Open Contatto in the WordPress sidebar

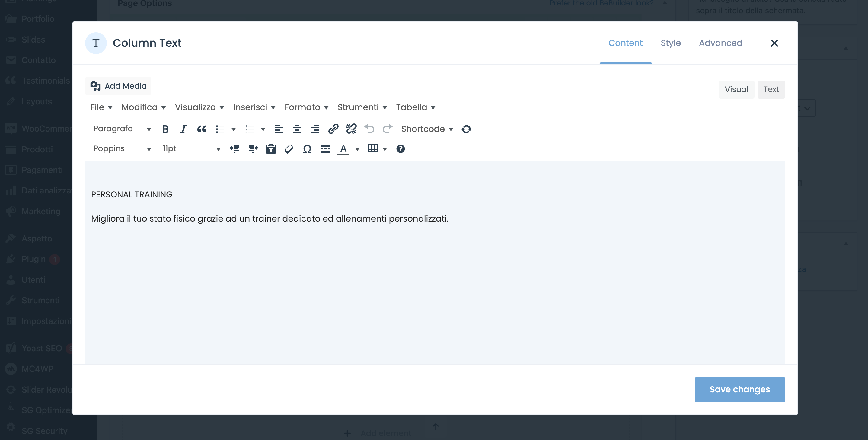pyautogui.click(x=38, y=60)
